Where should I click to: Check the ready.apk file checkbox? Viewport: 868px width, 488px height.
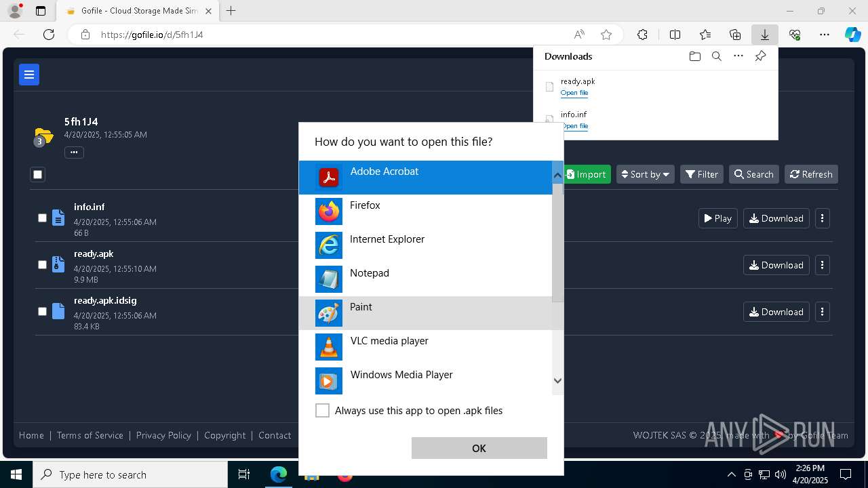tap(42, 265)
